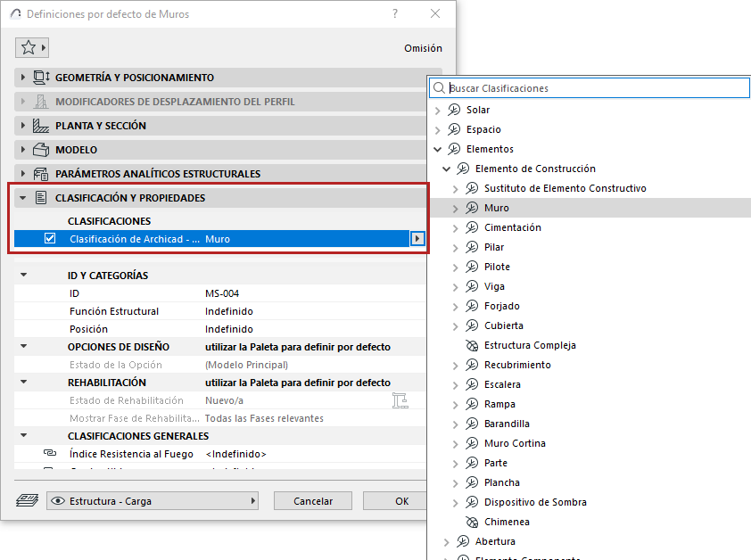This screenshot has height=560, width=751.
Task: Click the Geometría y Posicionamiento panel icon
Action: click(x=41, y=77)
